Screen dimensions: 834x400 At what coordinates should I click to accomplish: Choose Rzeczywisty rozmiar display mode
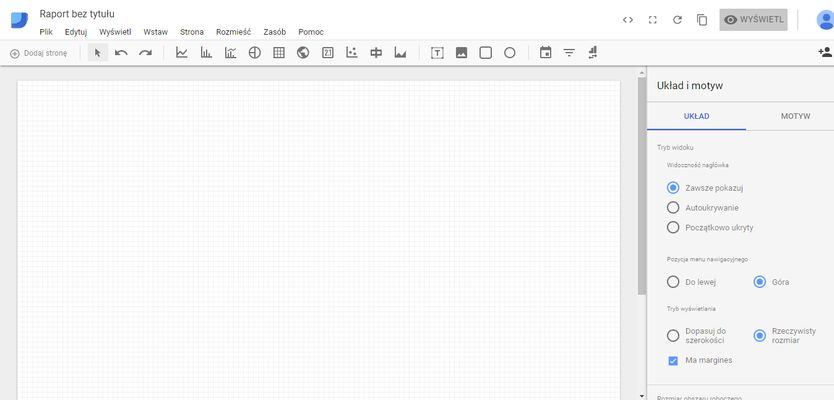(760, 335)
